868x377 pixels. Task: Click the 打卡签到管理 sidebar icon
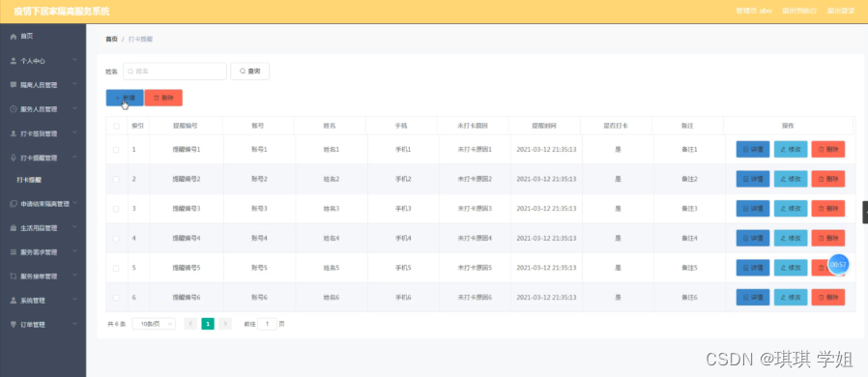(x=14, y=133)
